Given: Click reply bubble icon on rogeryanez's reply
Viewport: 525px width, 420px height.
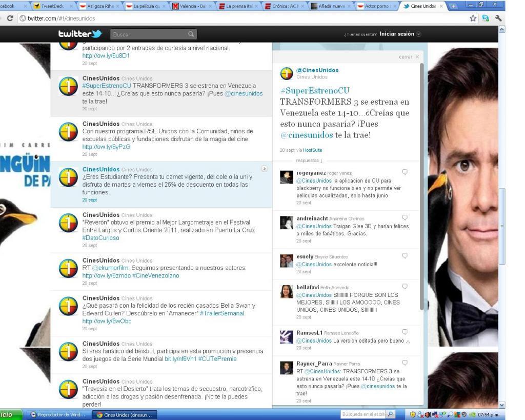Looking at the screenshot, I should coord(405,172).
